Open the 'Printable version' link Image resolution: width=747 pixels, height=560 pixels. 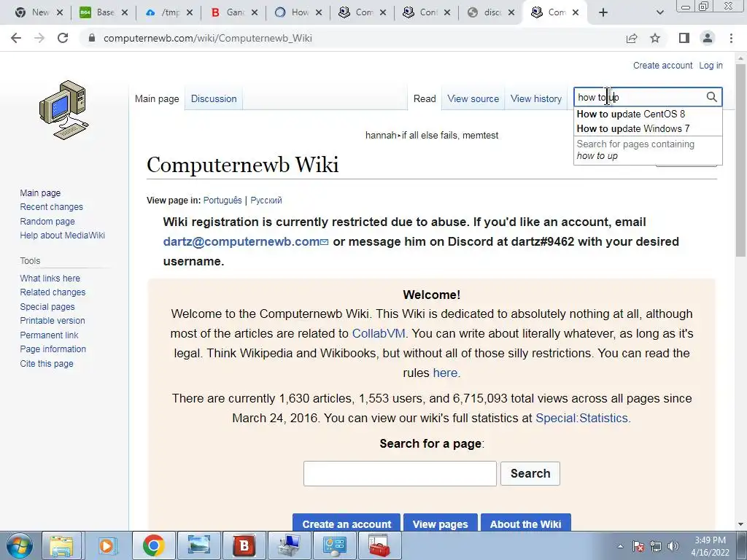[x=53, y=321]
